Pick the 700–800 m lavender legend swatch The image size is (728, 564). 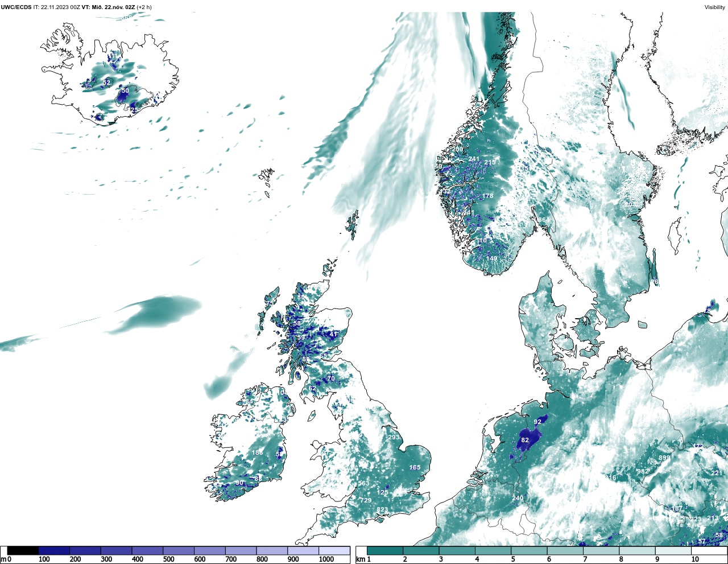[x=241, y=550]
